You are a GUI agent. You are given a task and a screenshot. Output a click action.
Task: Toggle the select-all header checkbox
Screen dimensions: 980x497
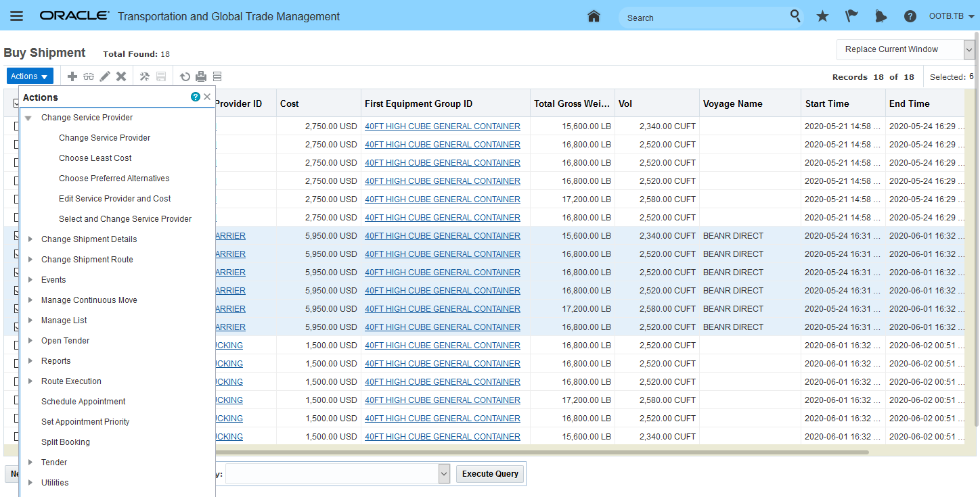click(16, 103)
